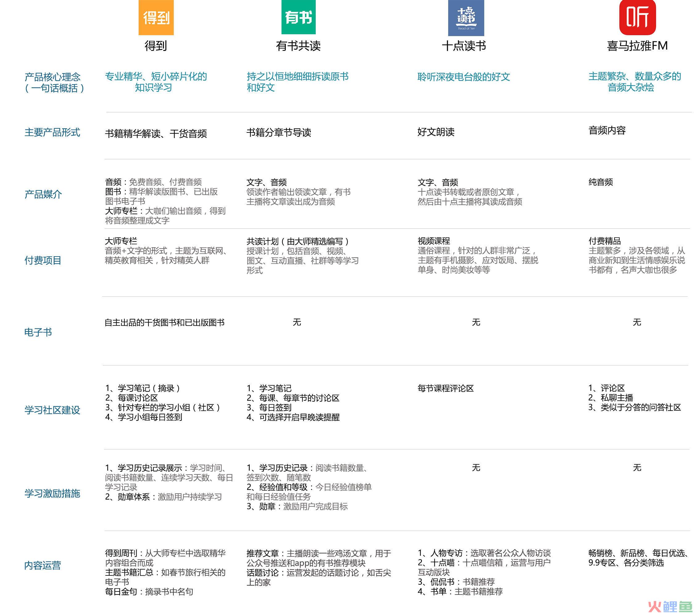Screen dimensions: 700x614
Task: Click row label 产品核心理念（一句话概括）
Action: pos(54,82)
